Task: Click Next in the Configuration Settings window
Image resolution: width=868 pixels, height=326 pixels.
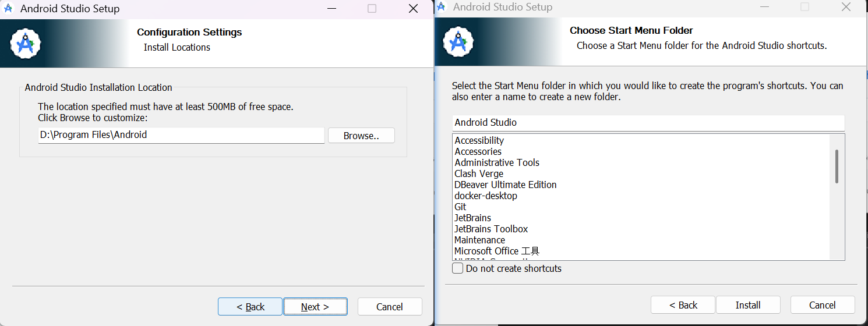Action: (315, 307)
